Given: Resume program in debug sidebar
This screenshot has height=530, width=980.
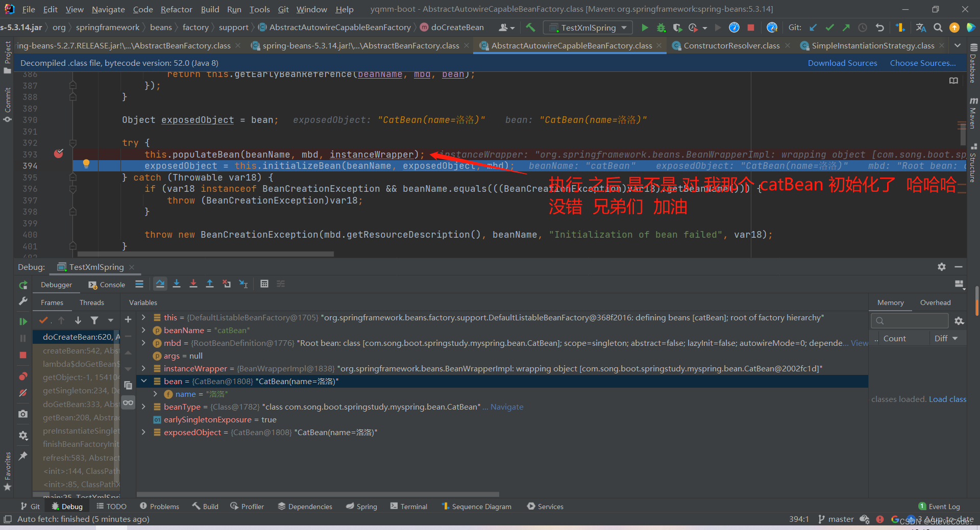Looking at the screenshot, I should (x=23, y=321).
